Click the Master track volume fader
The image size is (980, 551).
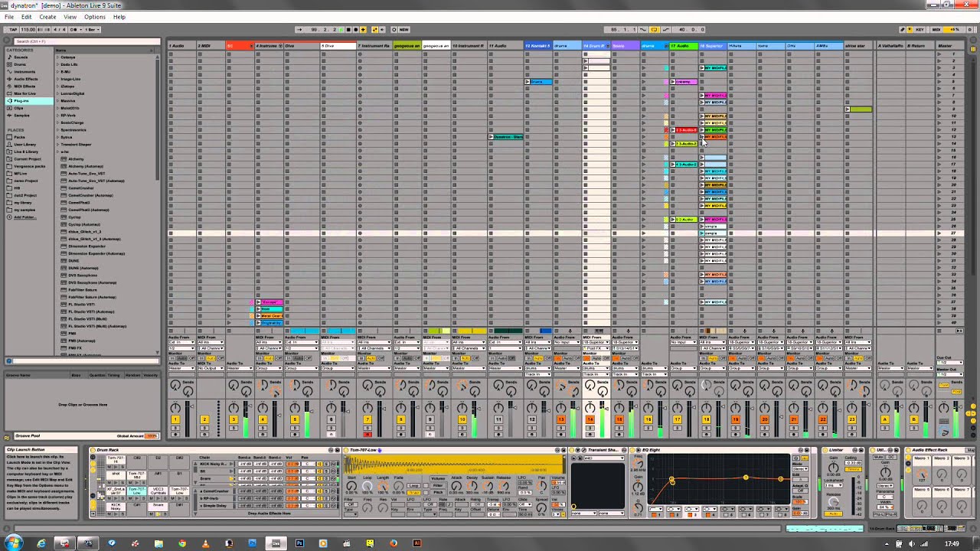960,407
